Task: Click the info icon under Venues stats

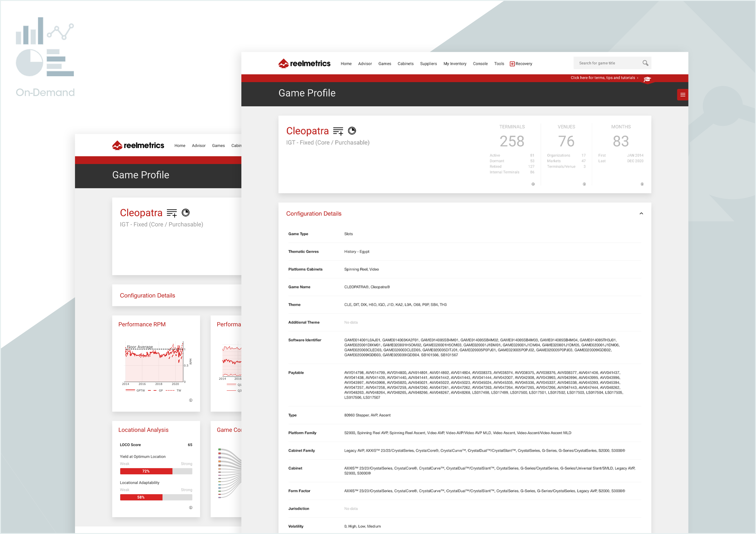Action: click(584, 184)
